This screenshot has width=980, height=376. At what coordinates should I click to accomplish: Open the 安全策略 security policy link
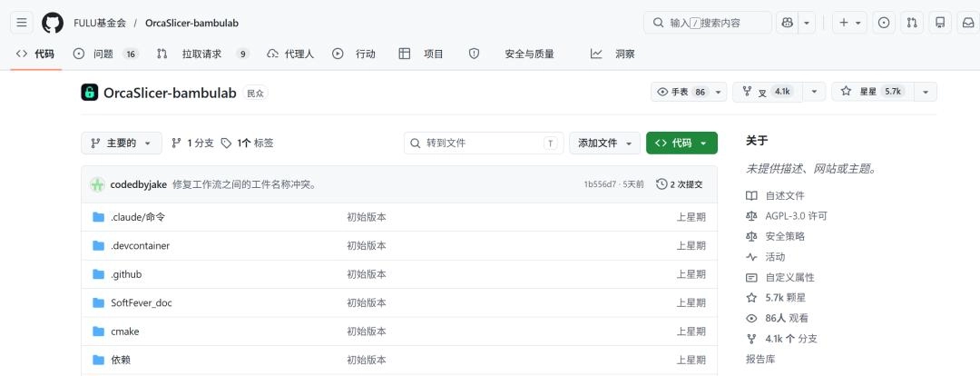(x=776, y=236)
